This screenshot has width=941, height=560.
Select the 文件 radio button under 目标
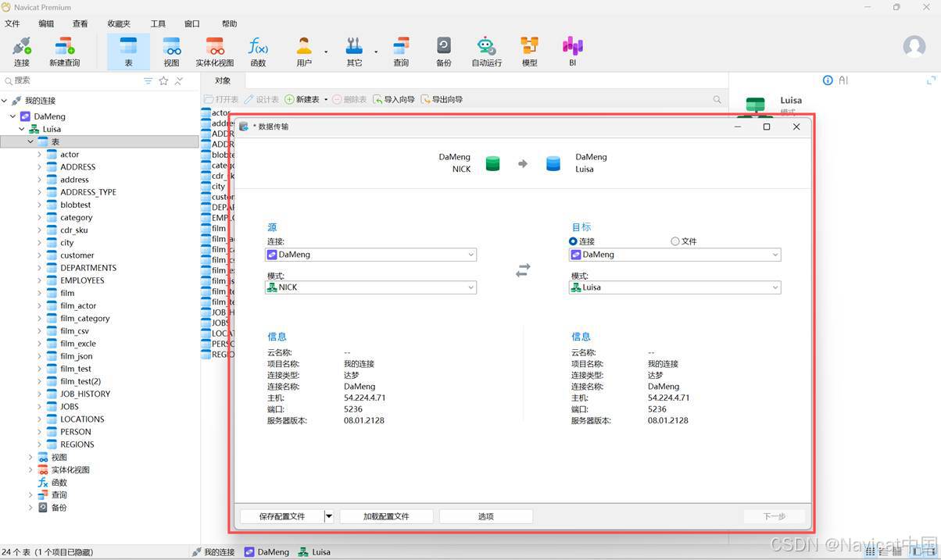click(674, 241)
